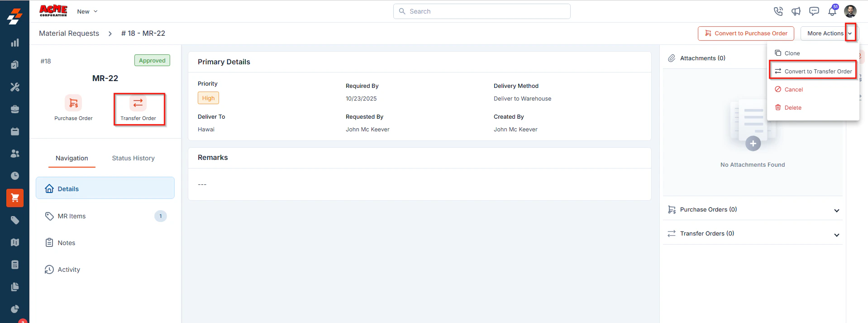Click the 'Hawai' deliver to value
The width and height of the screenshot is (868, 323).
pyautogui.click(x=206, y=129)
